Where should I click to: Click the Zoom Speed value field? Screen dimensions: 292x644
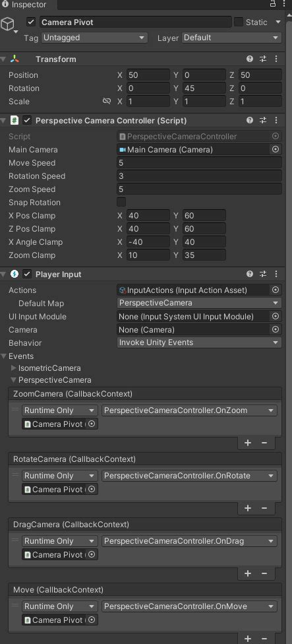pos(199,189)
